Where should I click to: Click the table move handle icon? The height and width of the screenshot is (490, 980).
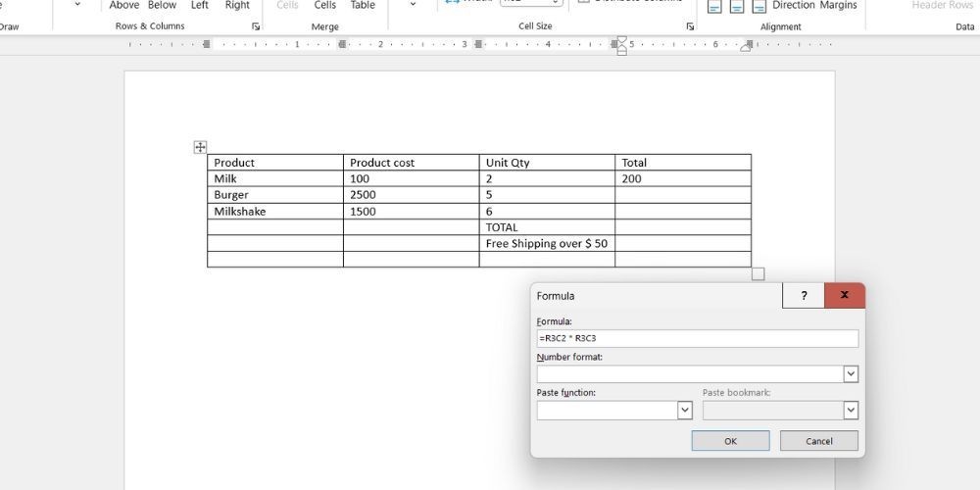click(200, 148)
